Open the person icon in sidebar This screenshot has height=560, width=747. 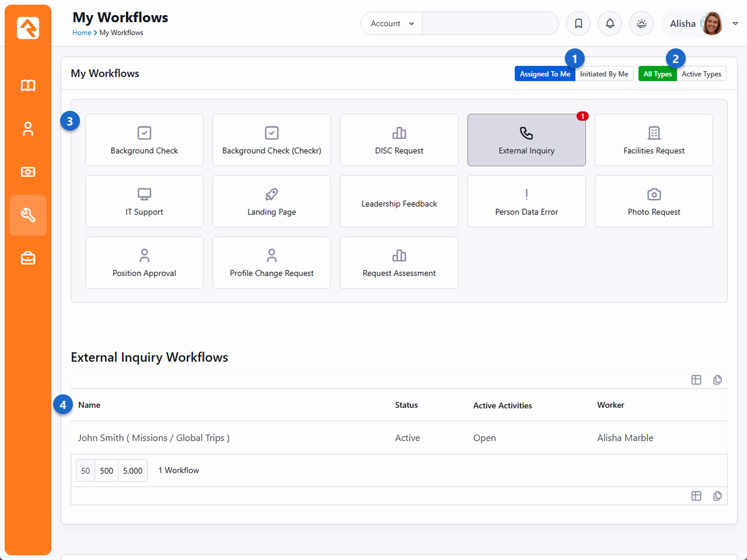(x=28, y=129)
